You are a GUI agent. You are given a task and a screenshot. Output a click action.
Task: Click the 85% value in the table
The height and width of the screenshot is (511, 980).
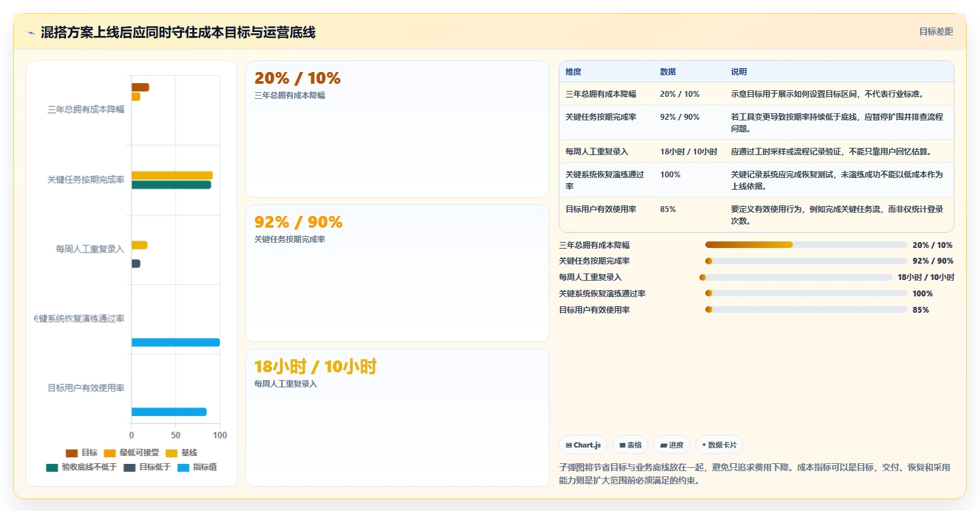tap(668, 209)
